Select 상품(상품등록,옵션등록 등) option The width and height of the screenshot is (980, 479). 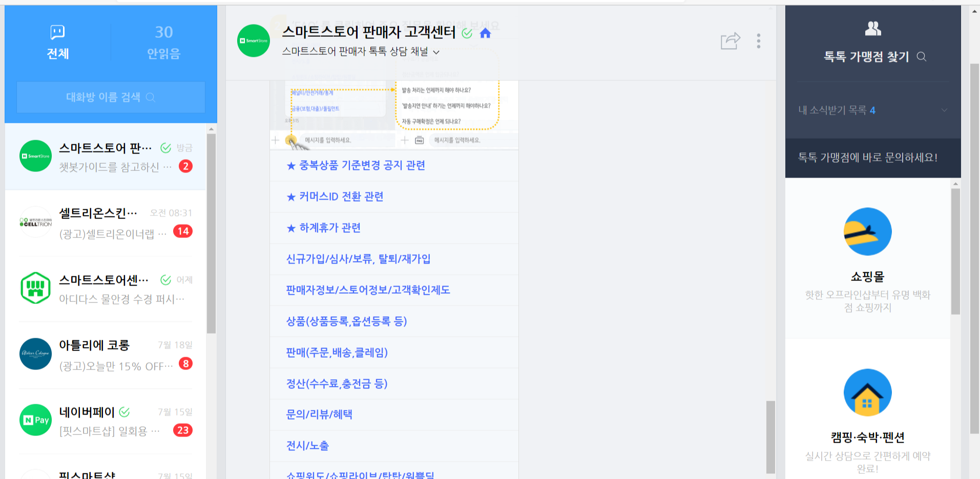click(346, 321)
